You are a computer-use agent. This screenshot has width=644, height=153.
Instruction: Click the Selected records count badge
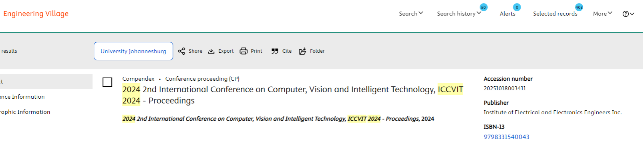click(579, 7)
